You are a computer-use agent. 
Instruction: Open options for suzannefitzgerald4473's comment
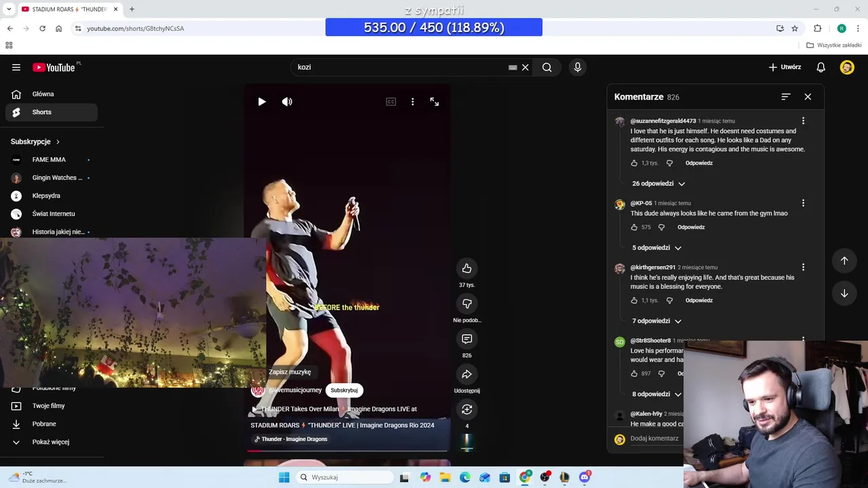point(803,121)
